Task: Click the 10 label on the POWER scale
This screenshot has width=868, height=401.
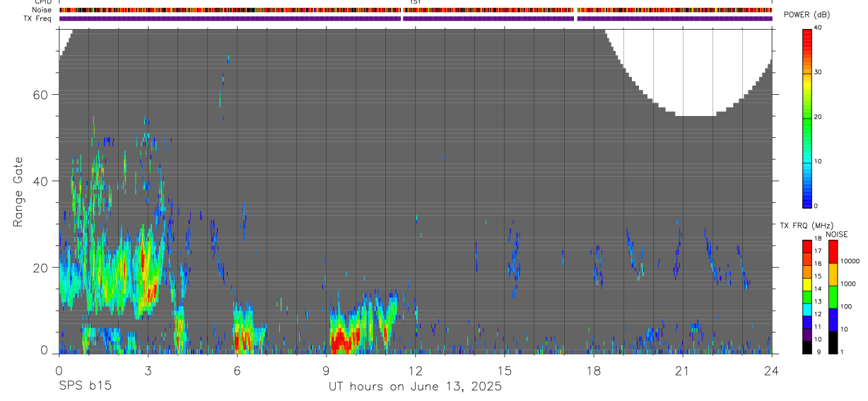Action: coord(818,161)
